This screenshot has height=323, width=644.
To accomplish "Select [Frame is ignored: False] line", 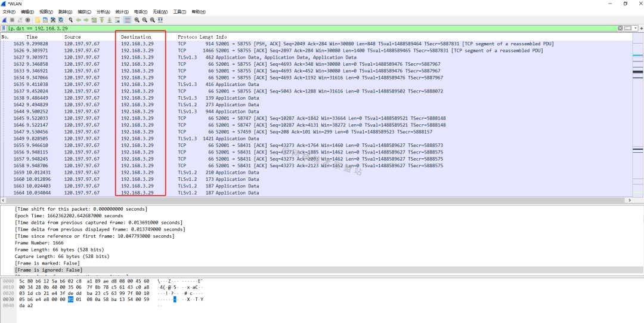I will (48, 269).
